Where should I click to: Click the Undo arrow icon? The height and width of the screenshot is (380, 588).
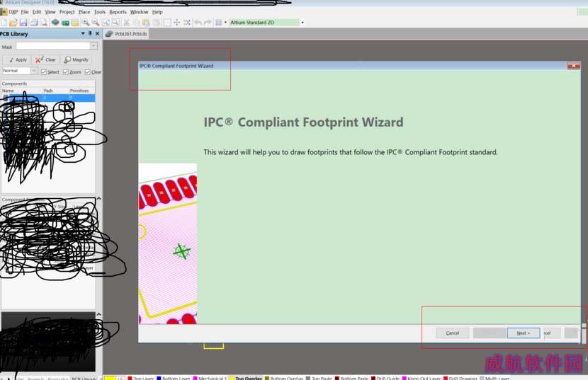point(198,23)
